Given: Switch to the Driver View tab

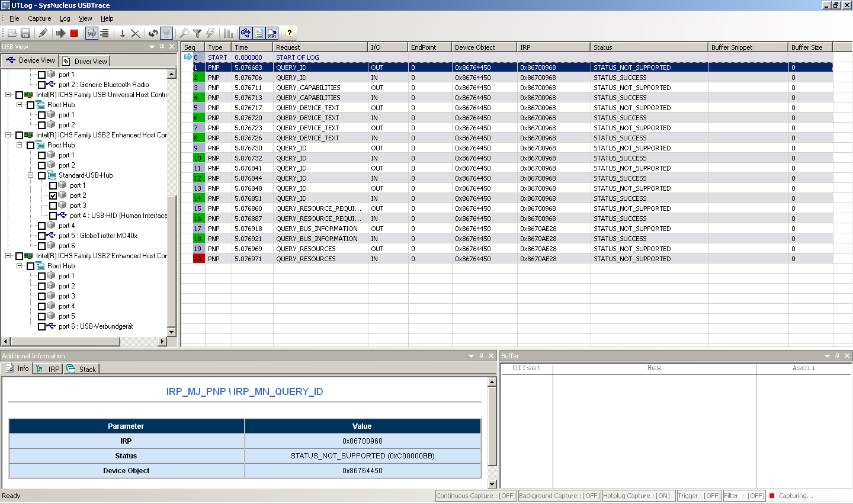Looking at the screenshot, I should pos(85,61).
